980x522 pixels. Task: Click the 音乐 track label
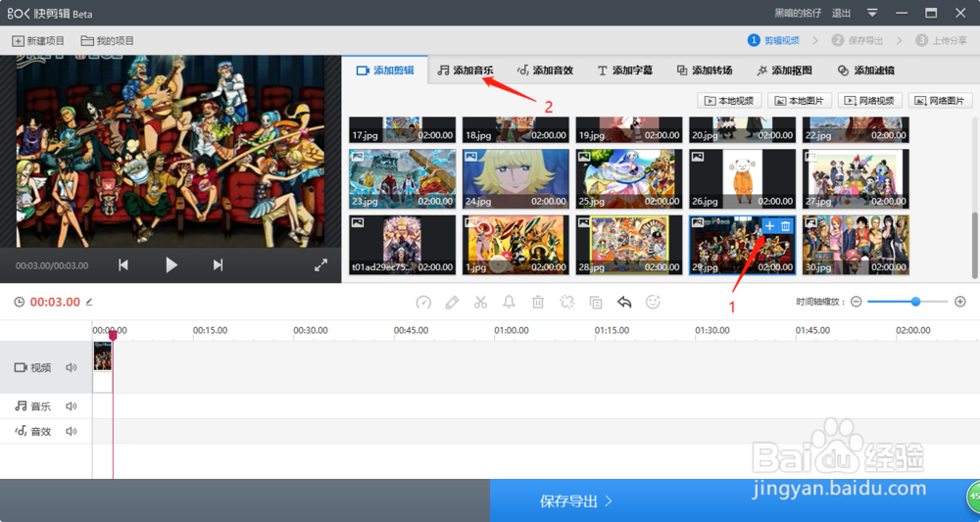point(33,406)
